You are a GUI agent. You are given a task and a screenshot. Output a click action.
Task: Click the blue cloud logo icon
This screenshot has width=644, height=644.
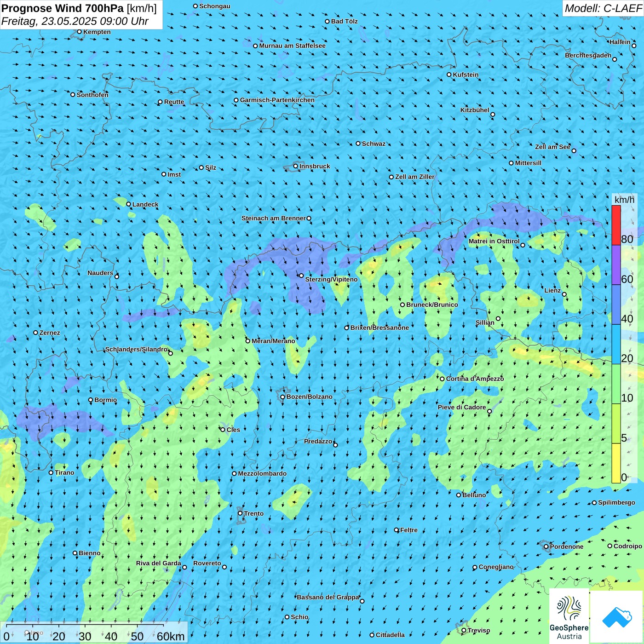[616, 617]
